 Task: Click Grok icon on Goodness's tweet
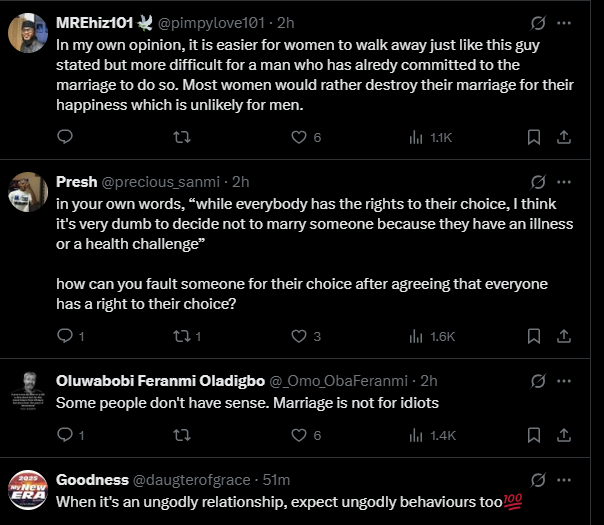[x=538, y=480]
